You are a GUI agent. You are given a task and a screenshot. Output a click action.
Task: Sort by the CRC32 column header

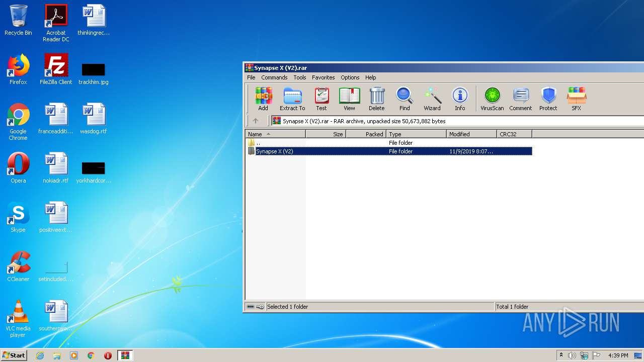click(x=514, y=134)
